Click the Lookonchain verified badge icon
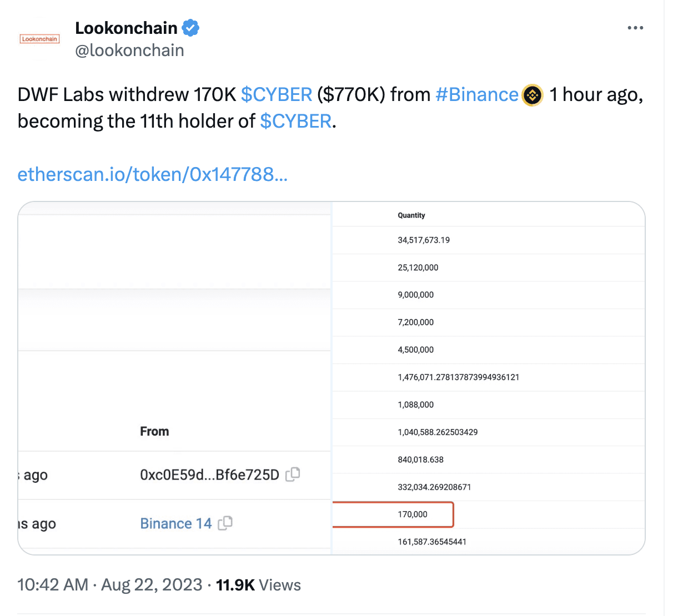Image resolution: width=683 pixels, height=616 pixels. pyautogui.click(x=190, y=27)
